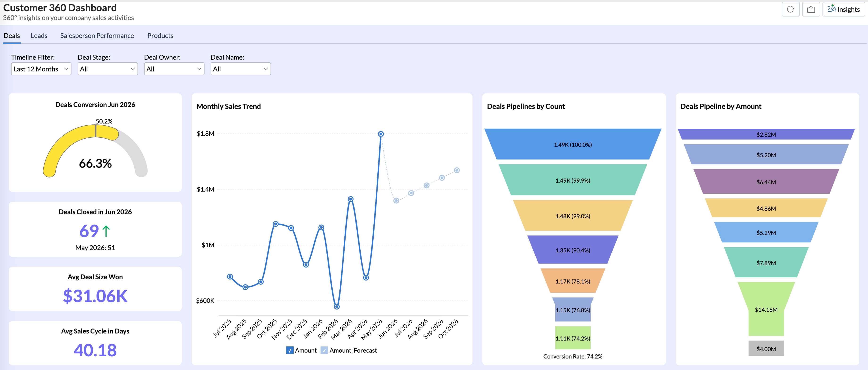This screenshot has width=868, height=370.
Task: Click the $7.89M pipeline amount segment
Action: (766, 262)
